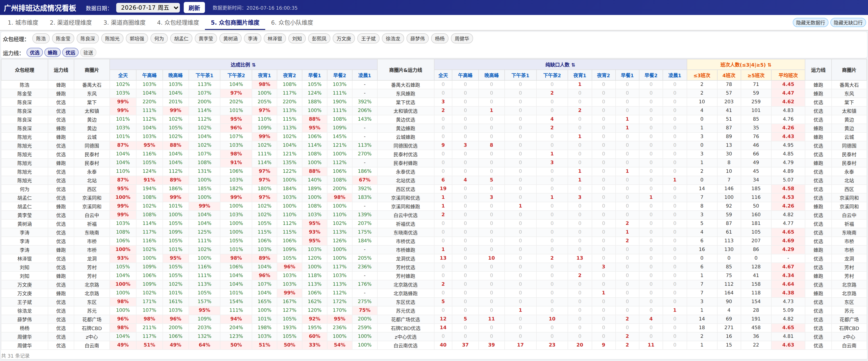Select the 平均班次 column header
The height and width of the screenshot is (361, 868).
(788, 76)
